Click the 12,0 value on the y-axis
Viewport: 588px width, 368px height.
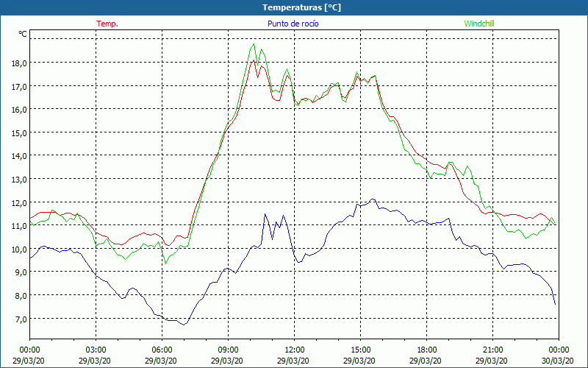click(x=19, y=203)
